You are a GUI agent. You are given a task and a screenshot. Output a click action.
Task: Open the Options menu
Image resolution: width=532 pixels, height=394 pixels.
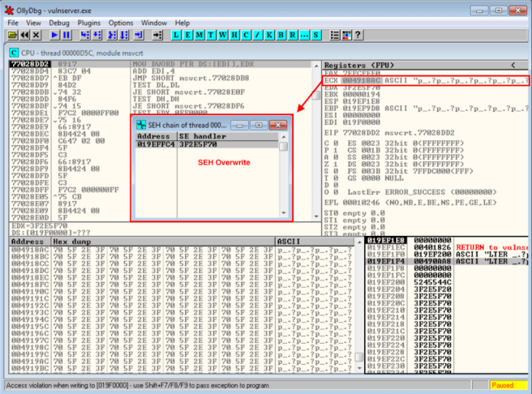tap(121, 23)
